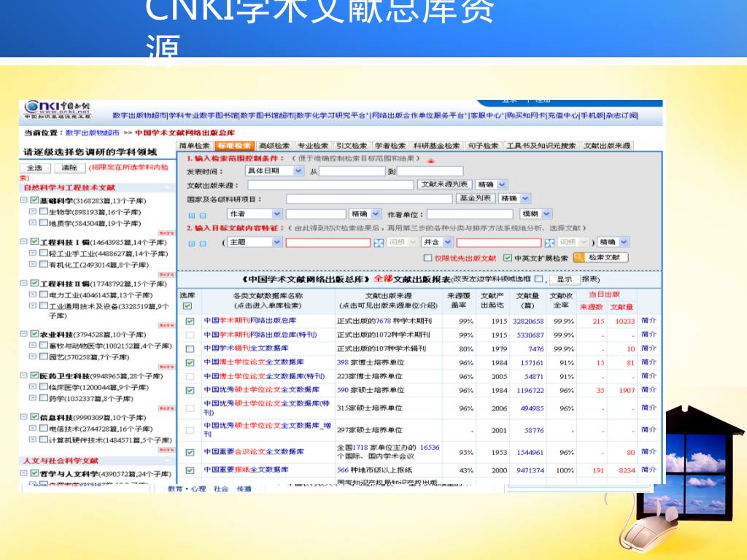Click the plus icon beside 主题 row
This screenshot has width=747, height=560.
(192, 244)
